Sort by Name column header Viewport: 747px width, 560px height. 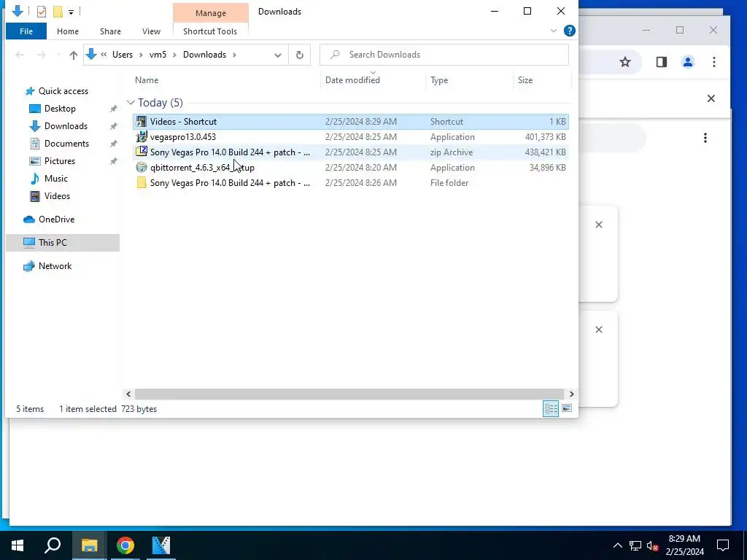(x=146, y=80)
